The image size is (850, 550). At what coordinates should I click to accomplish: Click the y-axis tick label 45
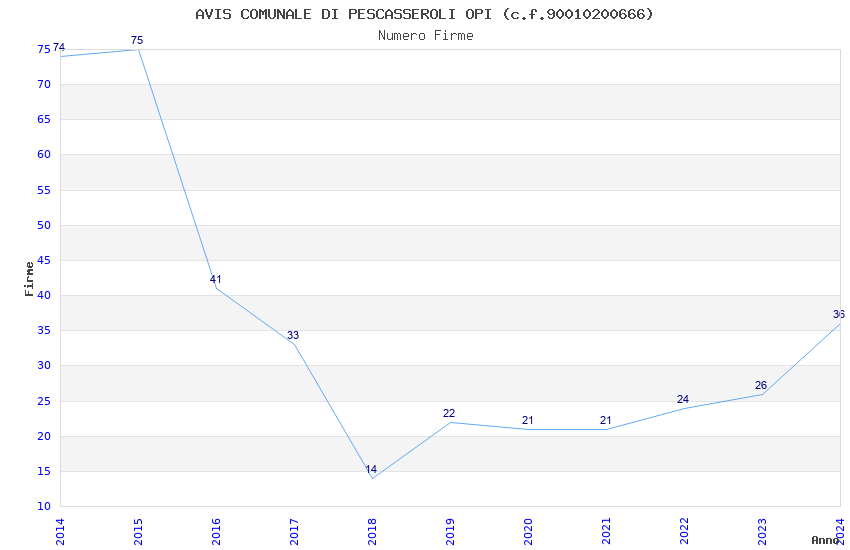(x=44, y=261)
